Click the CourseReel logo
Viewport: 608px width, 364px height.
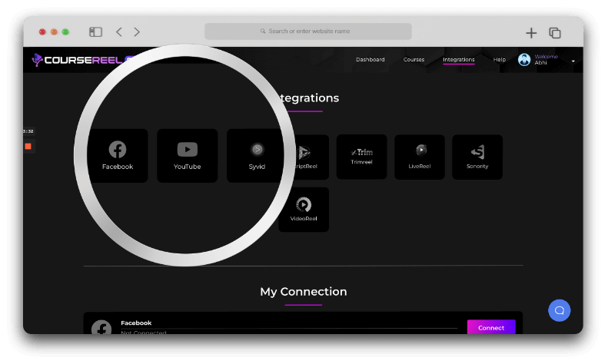[83, 60]
